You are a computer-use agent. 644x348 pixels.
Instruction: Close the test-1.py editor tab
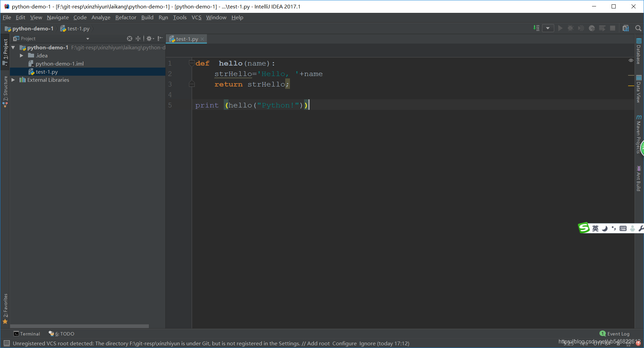click(x=202, y=39)
